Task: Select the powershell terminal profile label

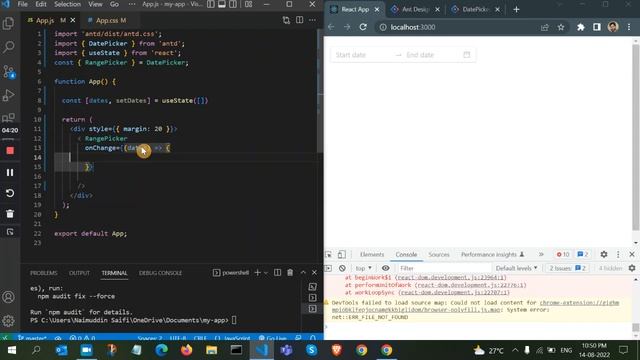Action: [231, 273]
